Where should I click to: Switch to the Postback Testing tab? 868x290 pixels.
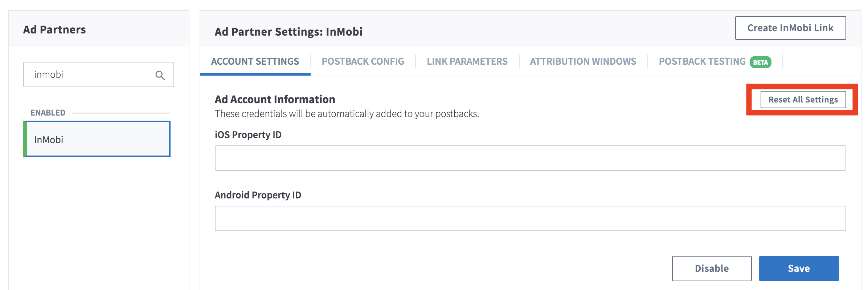tap(702, 61)
